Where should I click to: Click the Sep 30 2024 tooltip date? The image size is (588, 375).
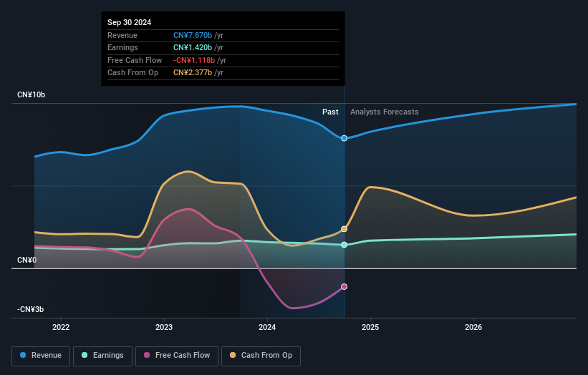pyautogui.click(x=130, y=22)
